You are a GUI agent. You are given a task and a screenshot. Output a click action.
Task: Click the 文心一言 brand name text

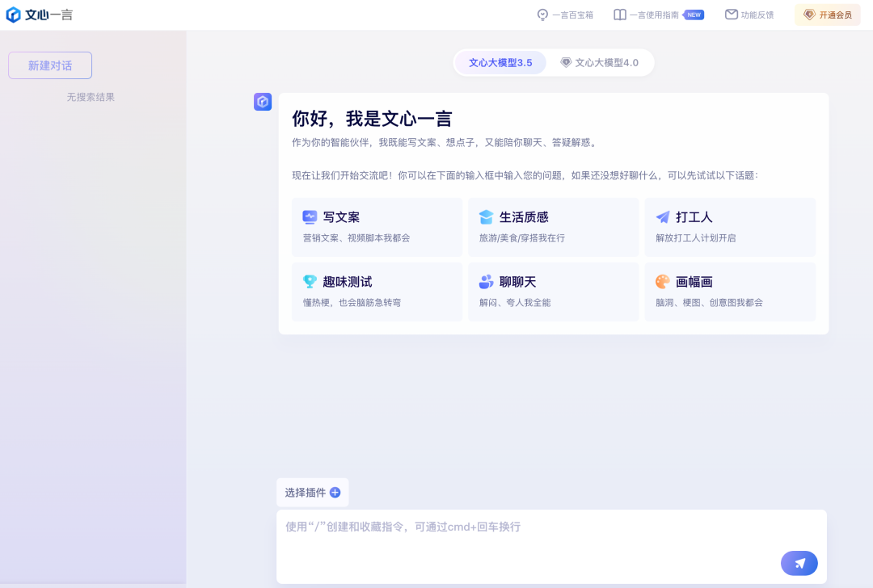[49, 15]
